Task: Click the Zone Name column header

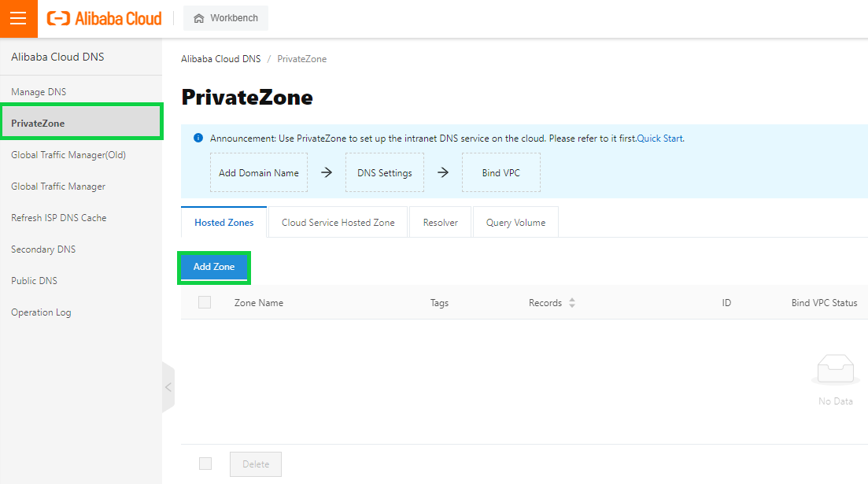Action: click(x=259, y=303)
